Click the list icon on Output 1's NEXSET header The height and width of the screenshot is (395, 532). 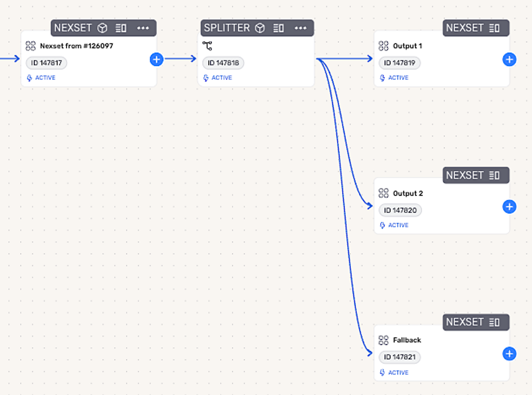(x=495, y=28)
